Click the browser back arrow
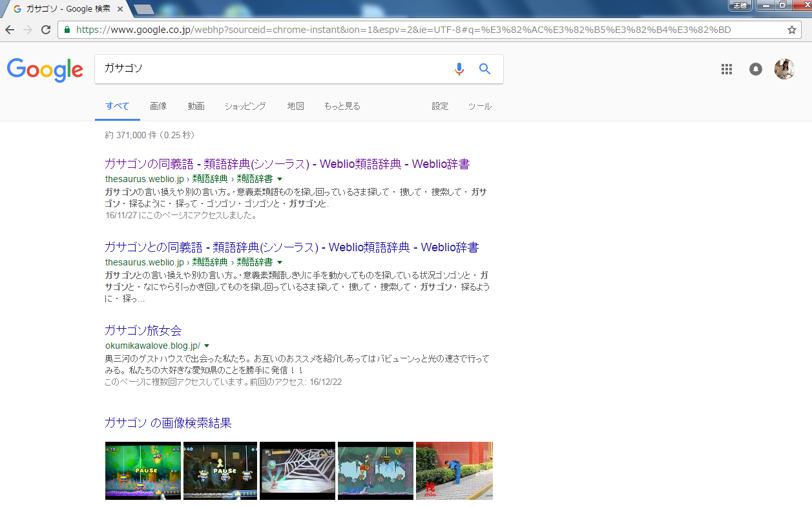Image resolution: width=812 pixels, height=507 pixels. pyautogui.click(x=10, y=30)
